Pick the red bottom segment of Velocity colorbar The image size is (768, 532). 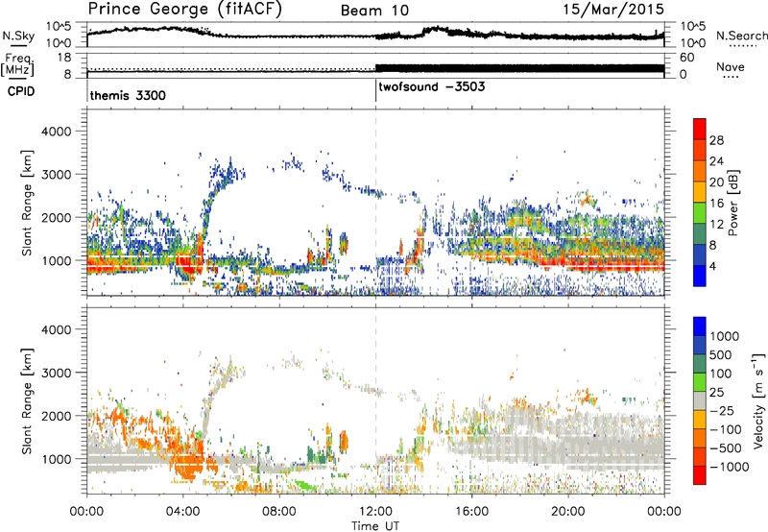click(x=700, y=475)
